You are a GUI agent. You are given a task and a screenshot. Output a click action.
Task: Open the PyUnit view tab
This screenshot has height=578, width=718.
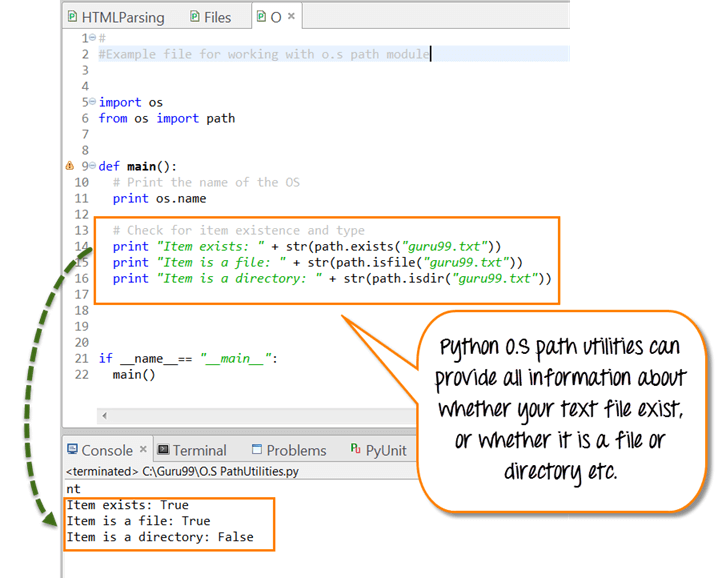pos(379,450)
